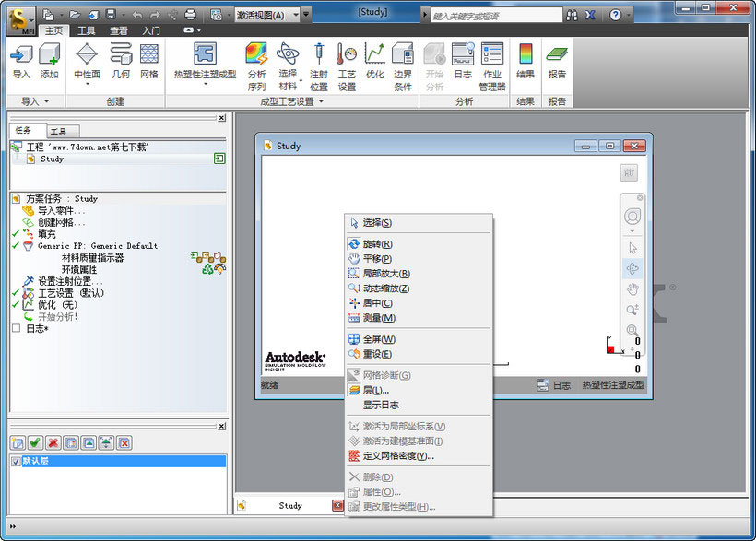Click the orbit tool in navigation bar
The height and width of the screenshot is (541, 756).
click(x=632, y=268)
